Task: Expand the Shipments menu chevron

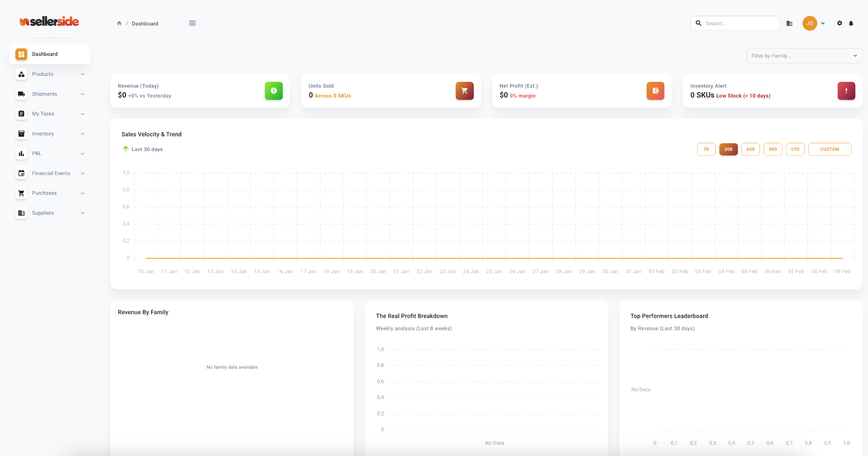Action: point(83,94)
